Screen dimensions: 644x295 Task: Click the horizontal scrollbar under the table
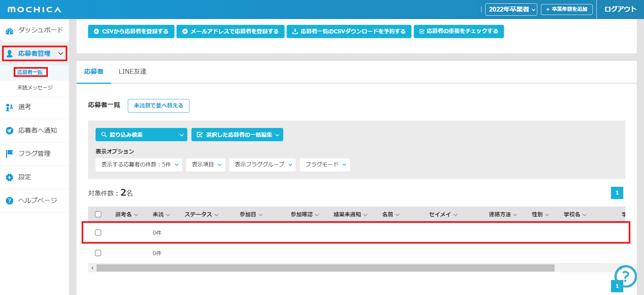point(325,268)
